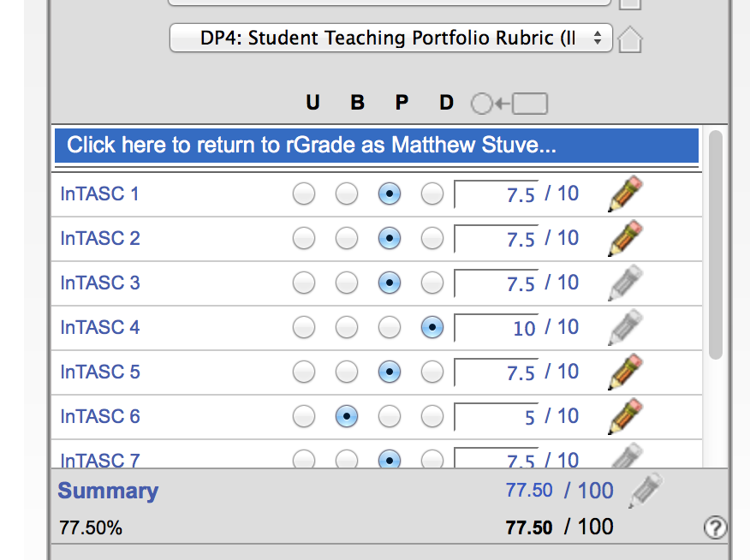Click the Summary row pencil icon
The width and height of the screenshot is (750, 560).
click(x=646, y=491)
